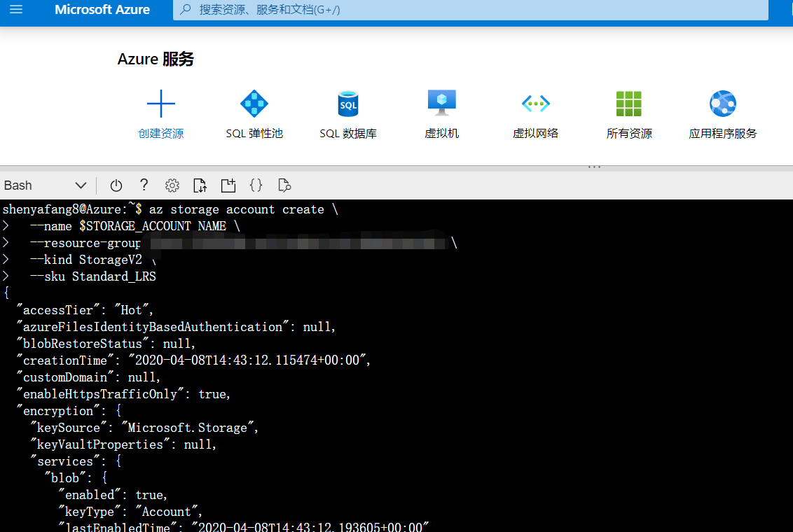Click the SQL 弹性池 label
793x532 pixels.
(x=254, y=134)
